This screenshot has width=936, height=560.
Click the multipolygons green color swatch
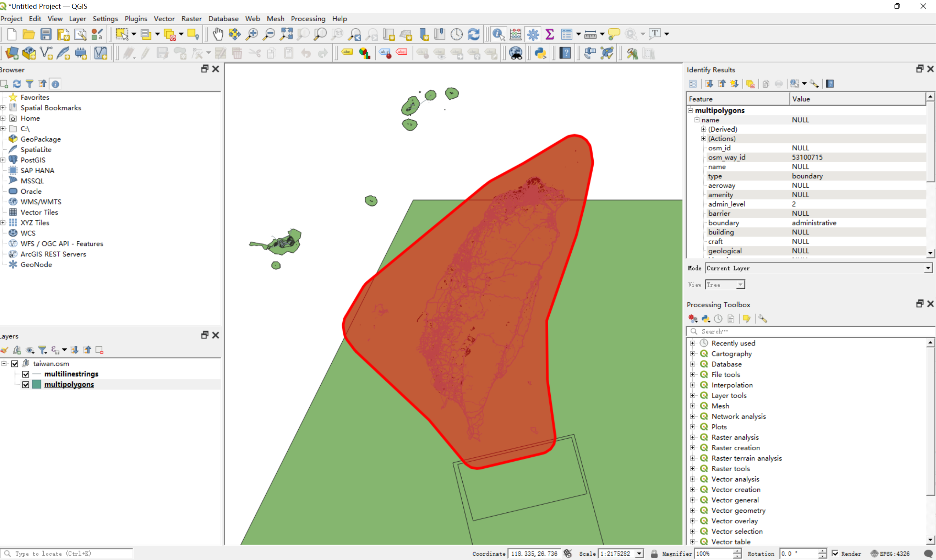tap(37, 385)
